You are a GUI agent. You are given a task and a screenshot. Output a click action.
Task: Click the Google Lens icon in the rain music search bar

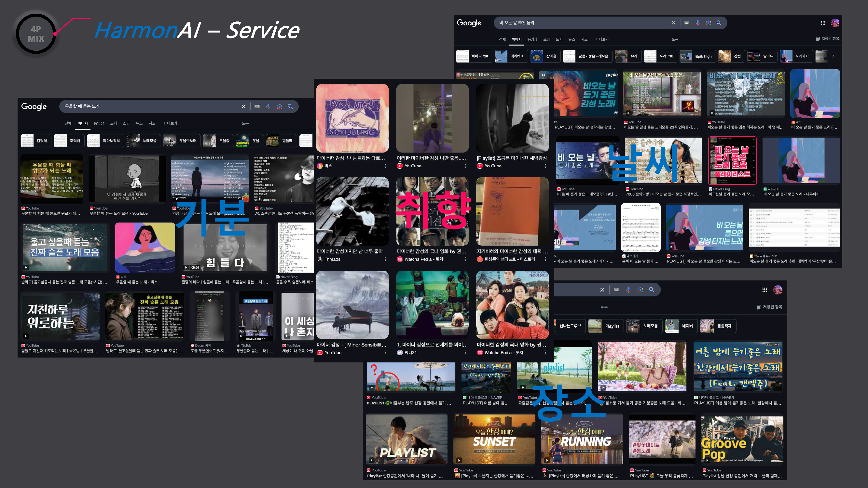(708, 22)
